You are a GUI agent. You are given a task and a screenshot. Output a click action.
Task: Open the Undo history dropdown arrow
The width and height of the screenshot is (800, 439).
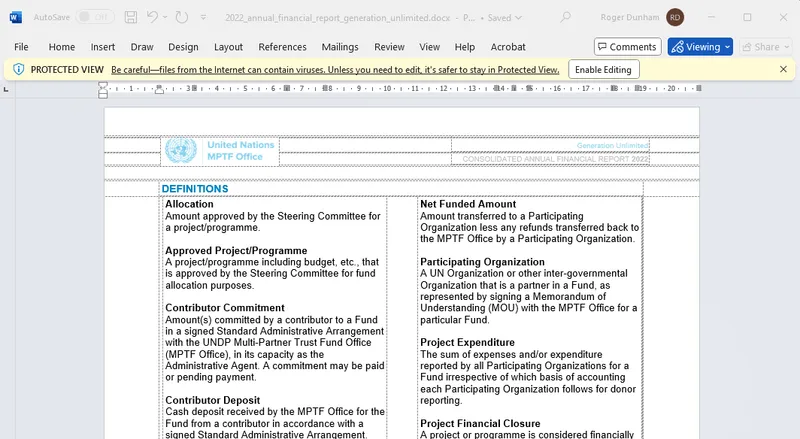click(165, 17)
